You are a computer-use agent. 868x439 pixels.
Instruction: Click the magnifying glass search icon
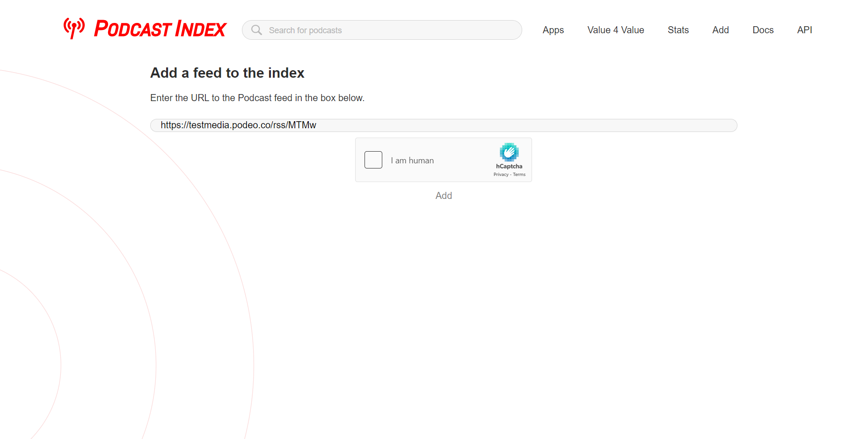(256, 30)
